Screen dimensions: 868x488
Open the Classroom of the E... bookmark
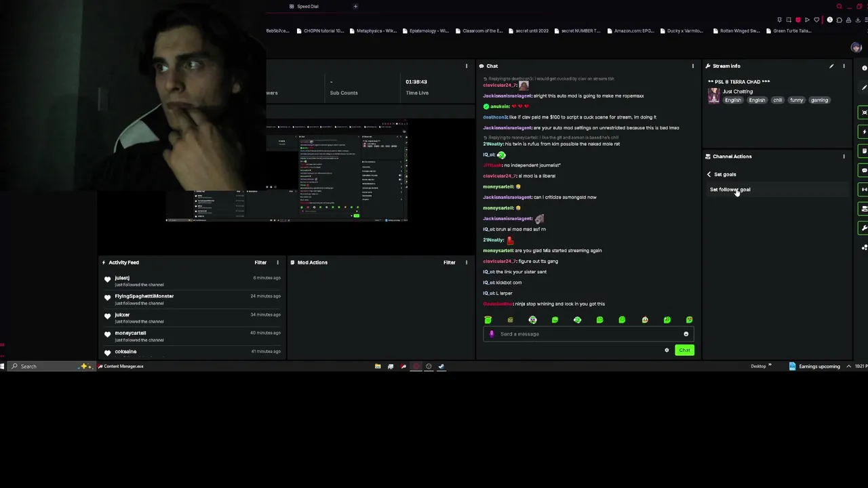pos(479,30)
